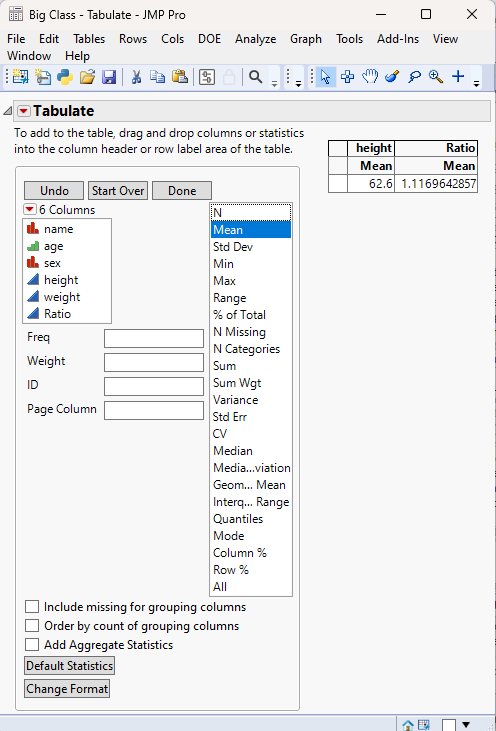
Task: Click the Paste clipboard icon
Action: (x=180, y=77)
